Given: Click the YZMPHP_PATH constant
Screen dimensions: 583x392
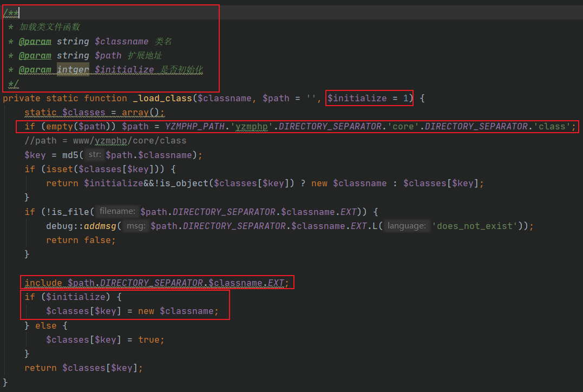Looking at the screenshot, I should pos(195,127).
